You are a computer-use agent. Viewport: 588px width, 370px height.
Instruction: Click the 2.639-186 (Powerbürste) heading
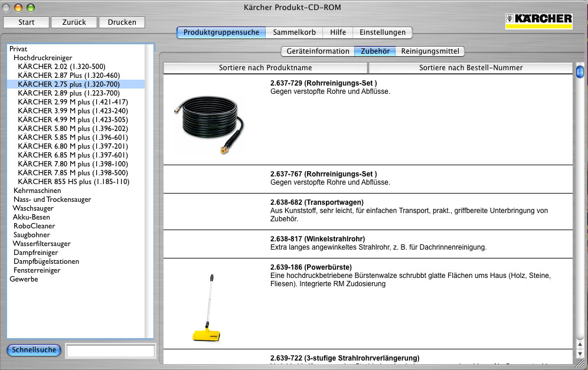[x=311, y=267]
